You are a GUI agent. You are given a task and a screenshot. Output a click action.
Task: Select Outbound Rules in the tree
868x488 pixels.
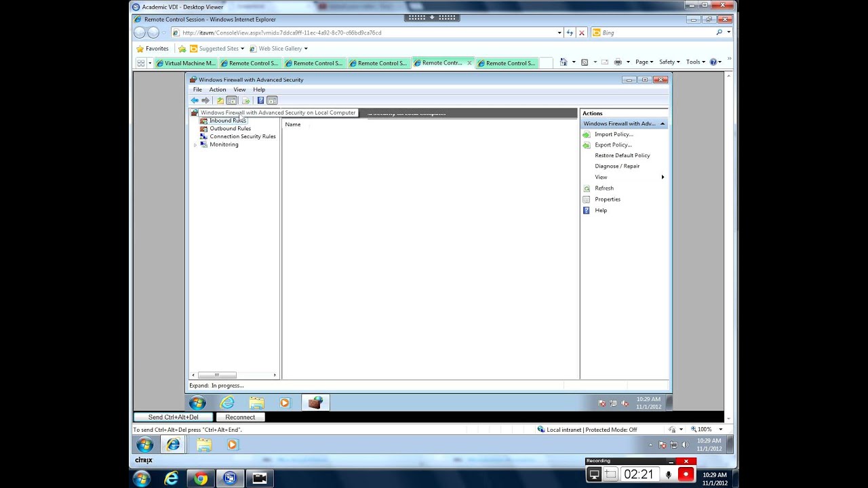pyautogui.click(x=230, y=128)
